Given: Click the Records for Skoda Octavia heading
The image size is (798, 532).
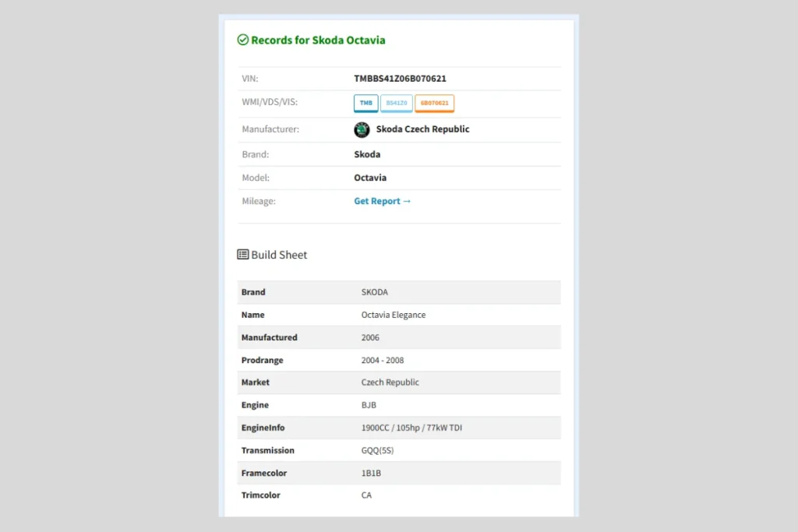Looking at the screenshot, I should pyautogui.click(x=318, y=41).
